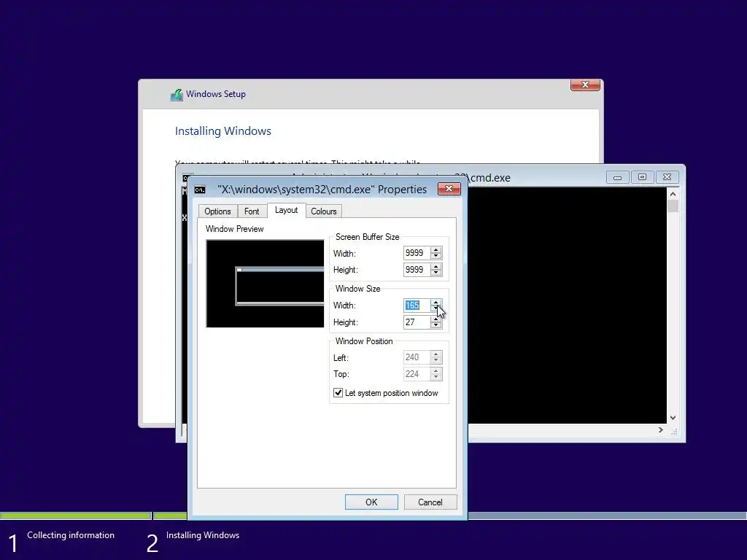The width and height of the screenshot is (747, 560).
Task: Click the cmd.exe window resize grip
Action: pyautogui.click(x=673, y=432)
